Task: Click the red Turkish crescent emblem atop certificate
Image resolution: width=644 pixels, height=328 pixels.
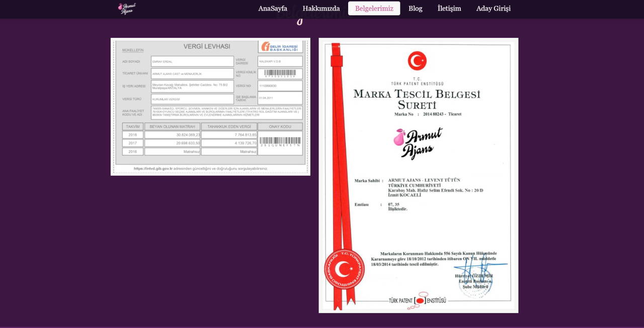Action: (x=417, y=61)
